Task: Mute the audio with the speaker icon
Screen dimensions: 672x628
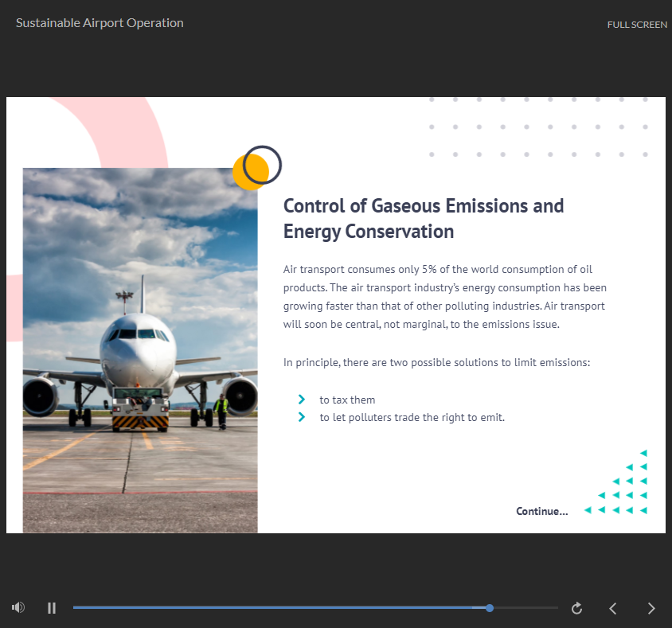Action: (18, 608)
